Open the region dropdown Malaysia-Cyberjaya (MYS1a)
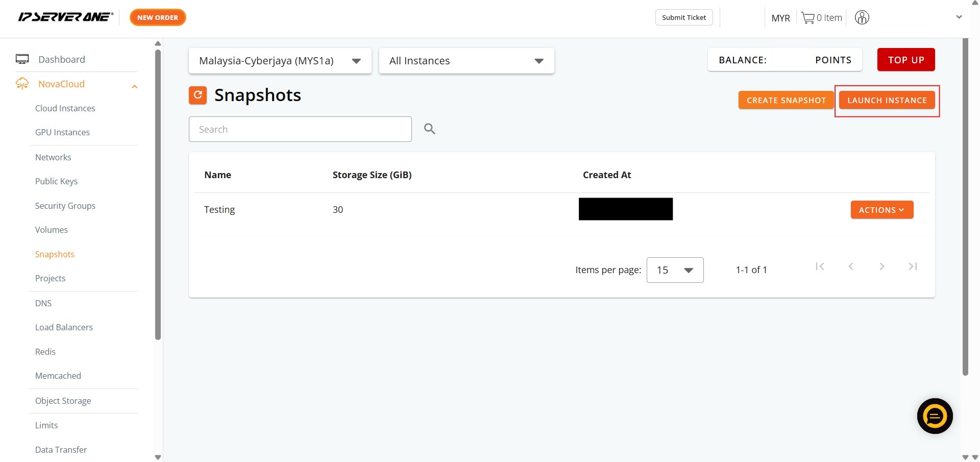980x462 pixels. pyautogui.click(x=280, y=61)
